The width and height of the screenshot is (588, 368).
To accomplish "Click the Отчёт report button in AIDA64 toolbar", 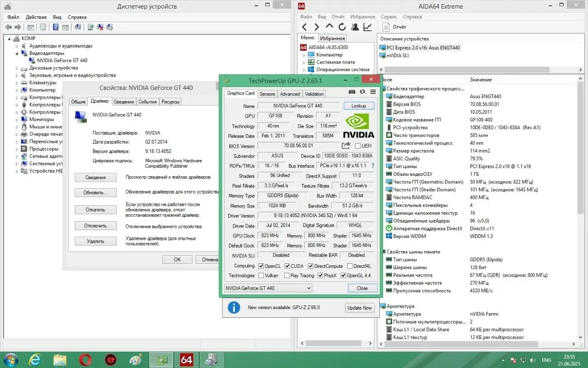I will pos(394,27).
